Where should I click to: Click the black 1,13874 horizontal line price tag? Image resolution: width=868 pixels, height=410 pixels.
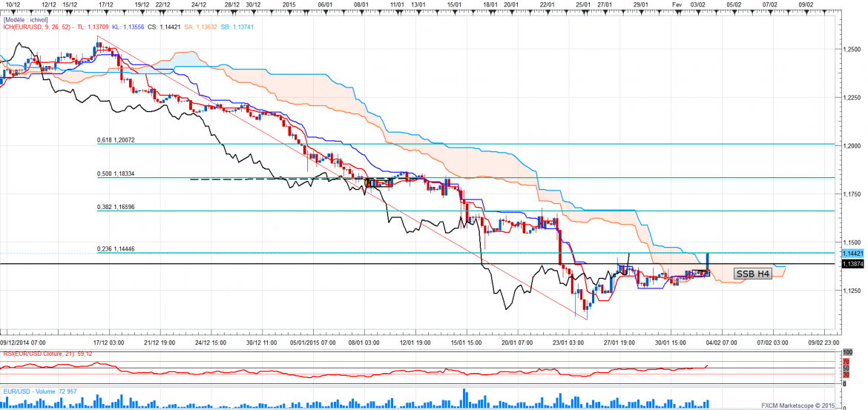click(853, 263)
